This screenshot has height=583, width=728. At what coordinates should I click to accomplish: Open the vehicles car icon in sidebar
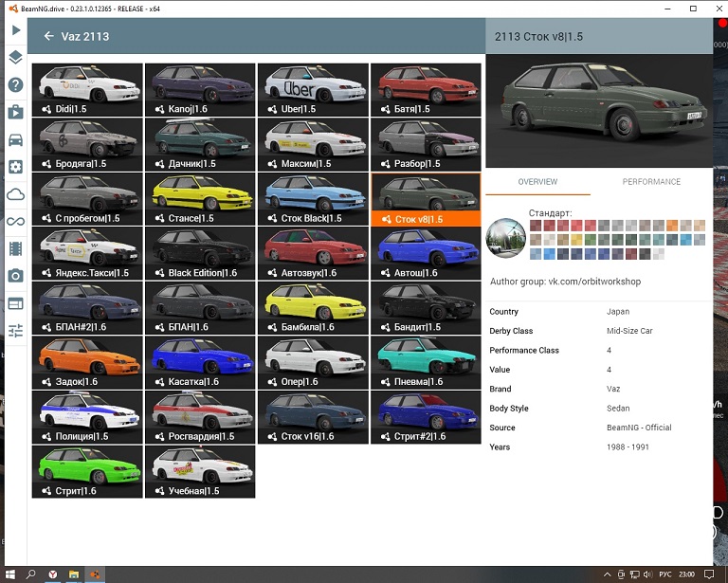[x=15, y=140]
